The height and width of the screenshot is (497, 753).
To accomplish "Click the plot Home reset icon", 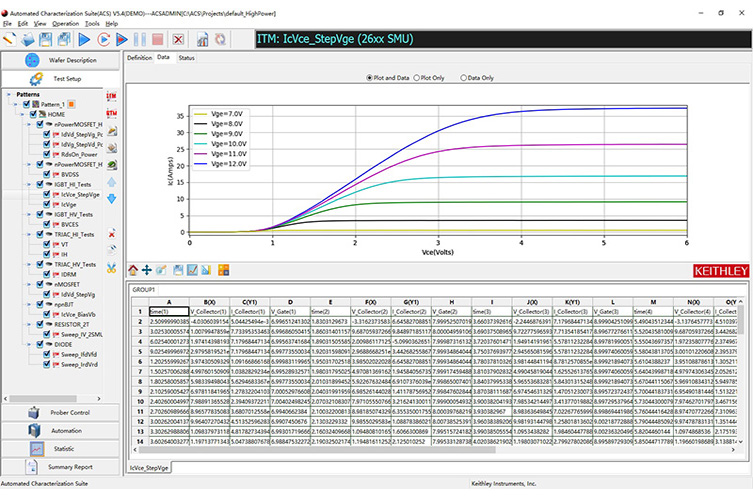I will (133, 270).
